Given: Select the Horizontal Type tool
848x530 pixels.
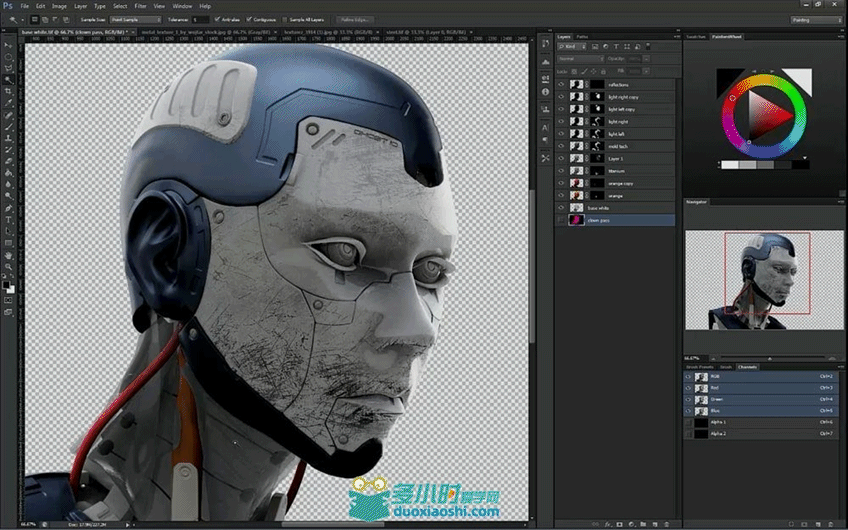Looking at the screenshot, I should 8,220.
